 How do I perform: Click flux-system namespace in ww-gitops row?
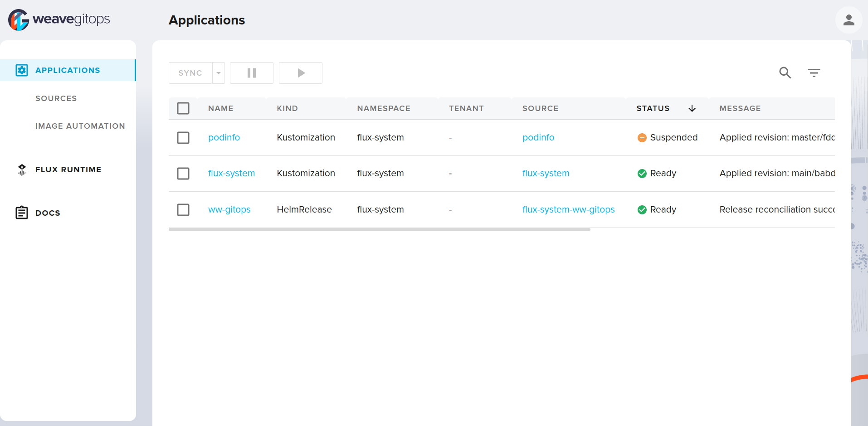(380, 209)
